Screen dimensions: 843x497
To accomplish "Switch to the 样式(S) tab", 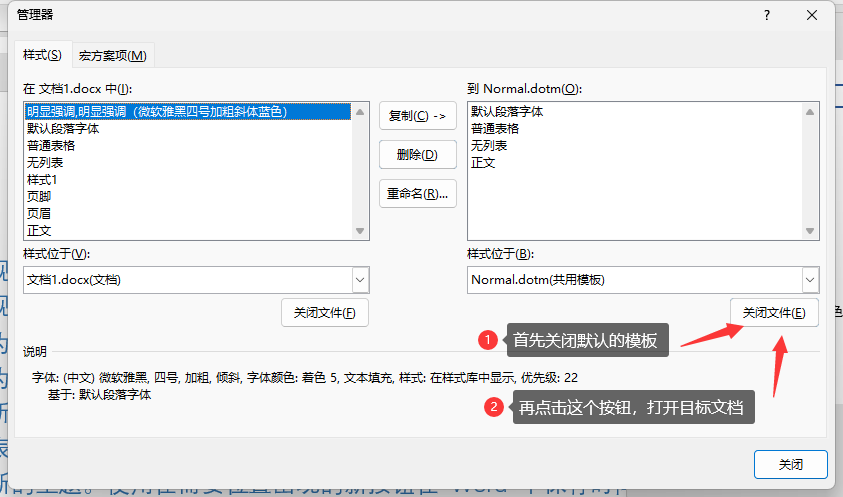I will (42, 55).
